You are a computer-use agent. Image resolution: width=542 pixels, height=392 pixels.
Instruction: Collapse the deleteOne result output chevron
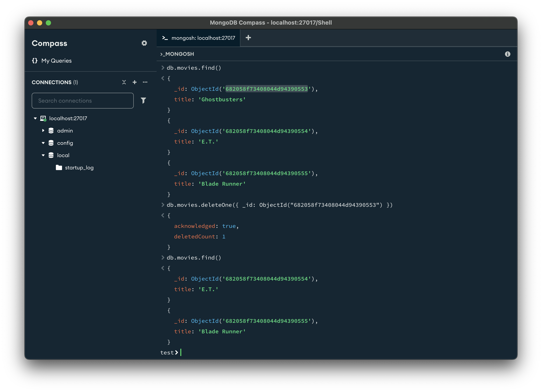(163, 216)
